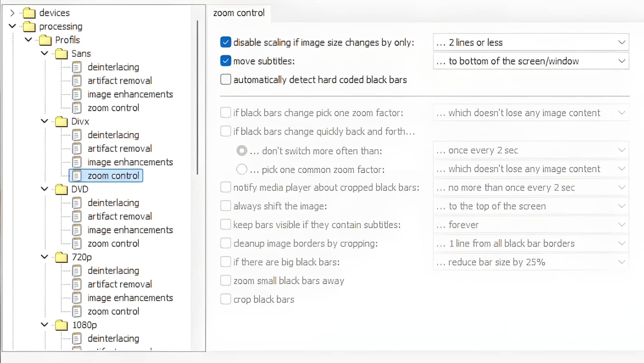Click page icon for 720p image enhancements

[77, 298]
